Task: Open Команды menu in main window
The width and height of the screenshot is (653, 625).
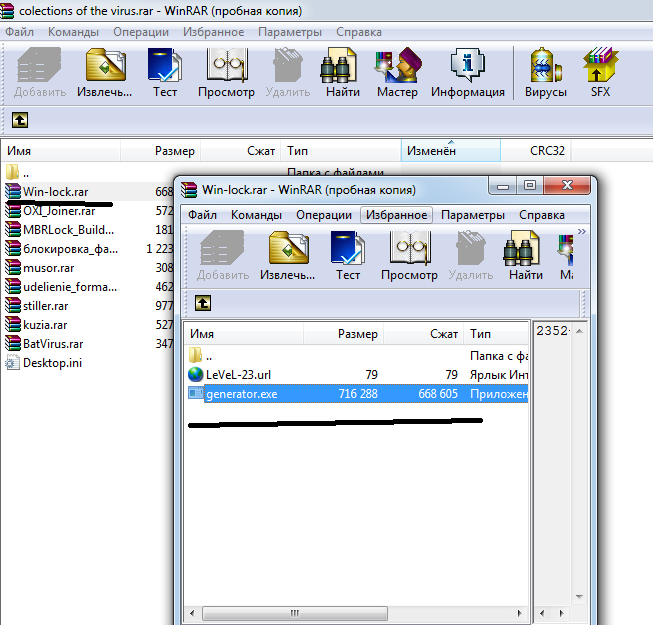Action: point(73,32)
